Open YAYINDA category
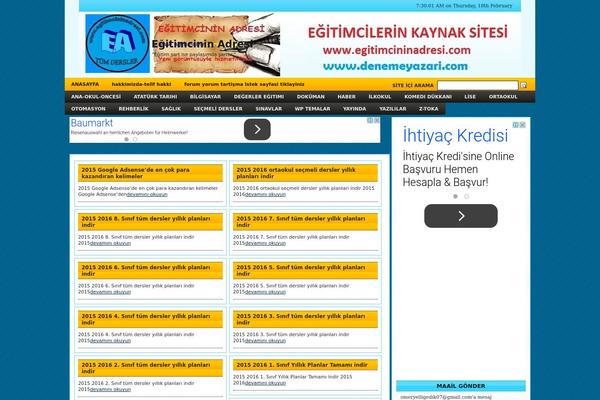 (x=354, y=109)
